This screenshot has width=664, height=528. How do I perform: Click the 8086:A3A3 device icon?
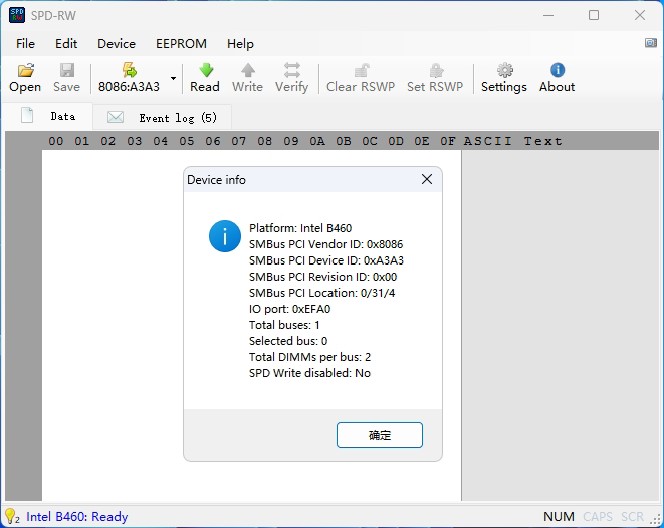[129, 70]
